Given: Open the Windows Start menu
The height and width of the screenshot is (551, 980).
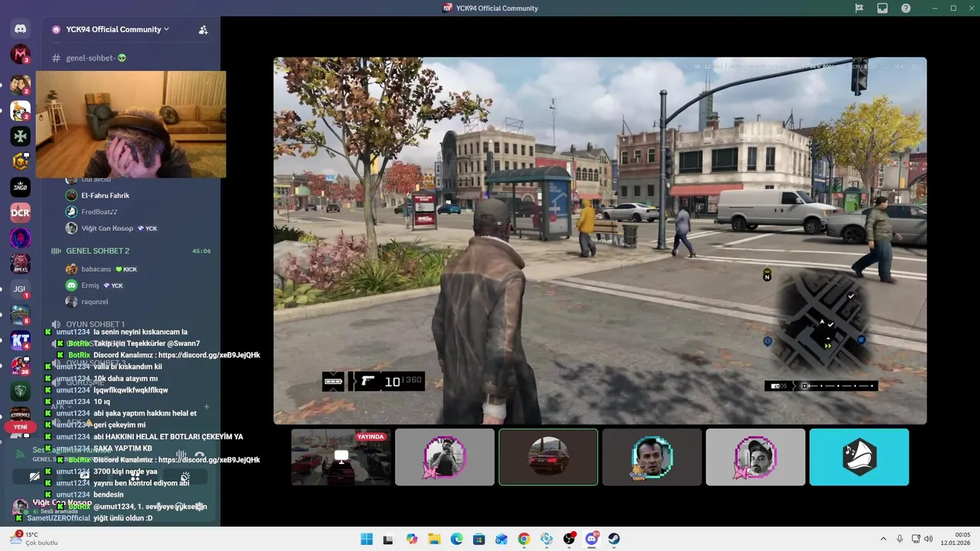Looking at the screenshot, I should click(x=367, y=539).
